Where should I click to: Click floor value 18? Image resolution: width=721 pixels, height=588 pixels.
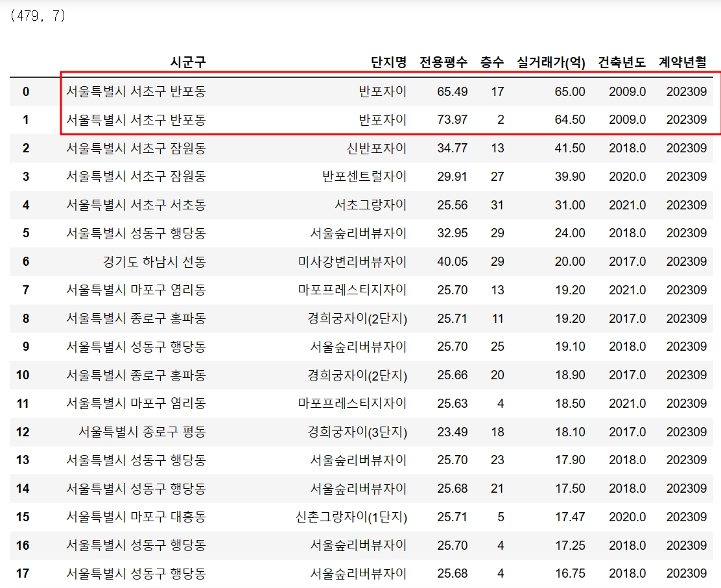(x=497, y=432)
